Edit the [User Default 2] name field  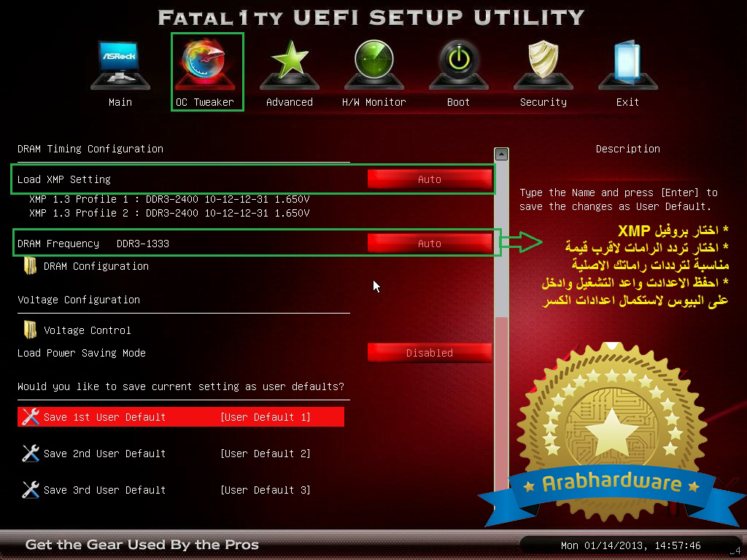tap(266, 454)
